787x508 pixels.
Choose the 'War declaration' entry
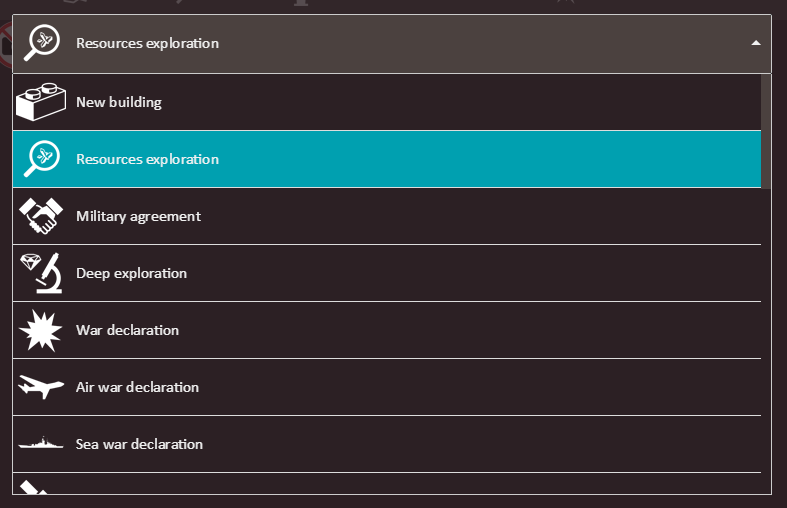tap(127, 330)
